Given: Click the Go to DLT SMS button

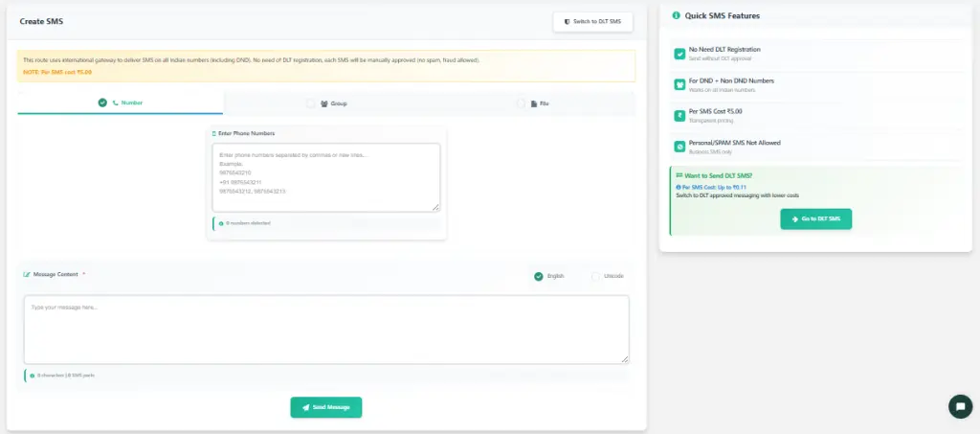Looking at the screenshot, I should pyautogui.click(x=815, y=219).
